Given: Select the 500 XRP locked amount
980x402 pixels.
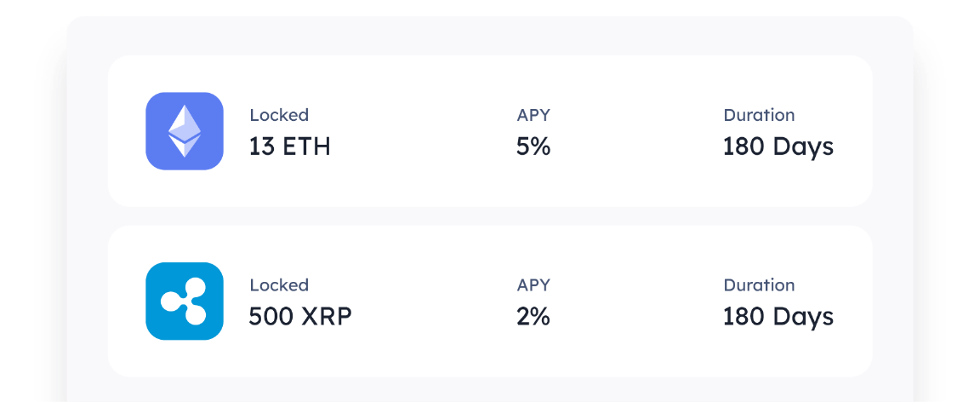Looking at the screenshot, I should [299, 317].
